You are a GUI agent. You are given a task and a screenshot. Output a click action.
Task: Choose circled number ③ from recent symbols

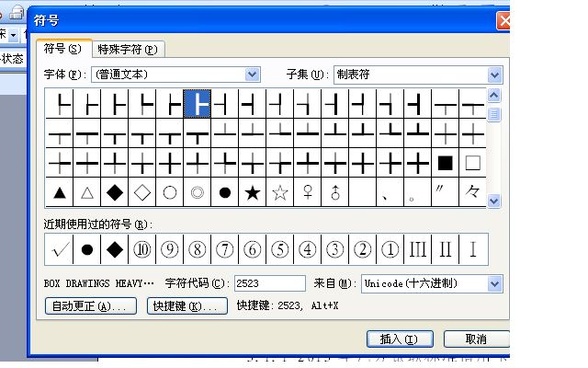point(335,249)
